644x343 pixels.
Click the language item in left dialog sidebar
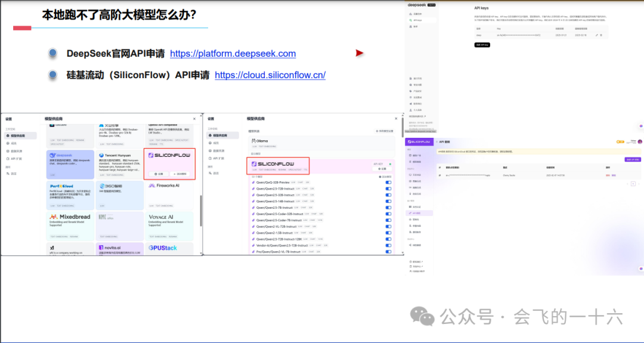pos(13,174)
